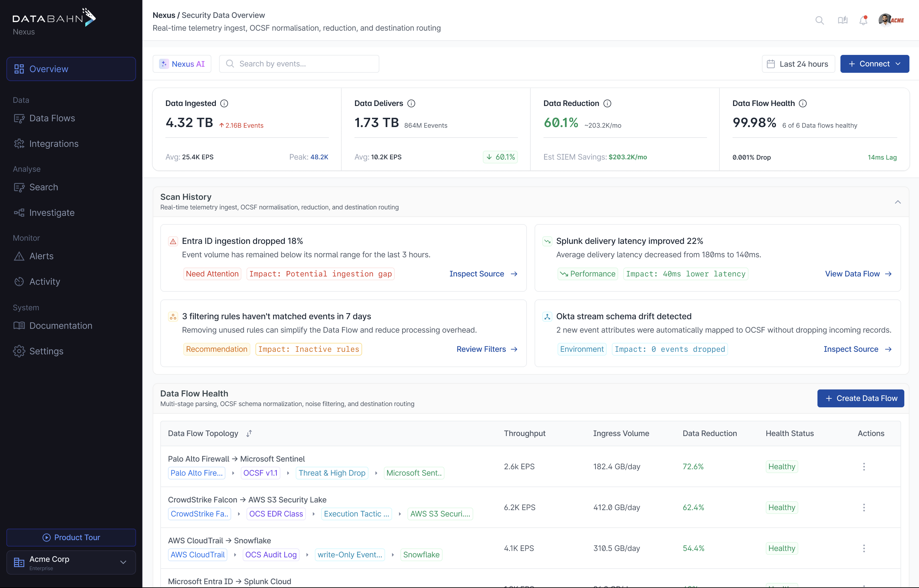Viewport: 919px width, 588px height.
Task: Click the Databahn logo
Action: tap(54, 18)
